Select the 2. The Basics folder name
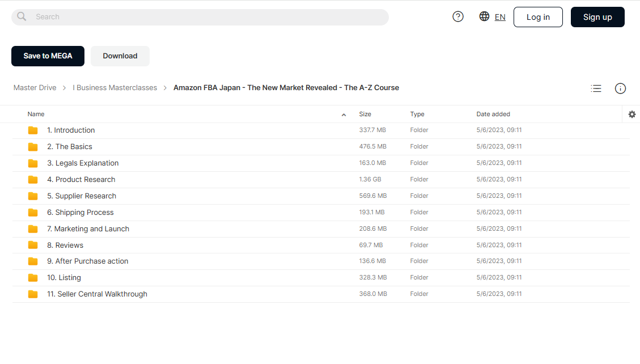This screenshot has width=640, height=364. click(x=69, y=146)
